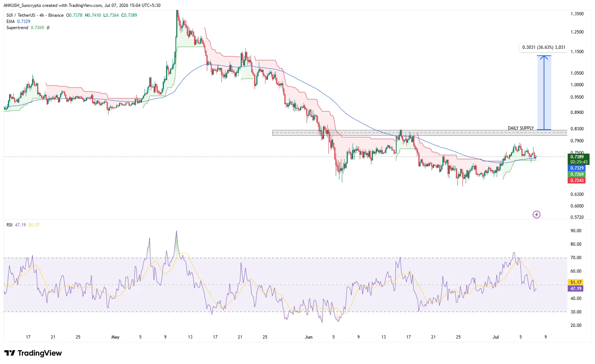Select the Supertrend indicator label
Image resolution: width=595 pixels, height=364 pixels.
[x=17, y=28]
